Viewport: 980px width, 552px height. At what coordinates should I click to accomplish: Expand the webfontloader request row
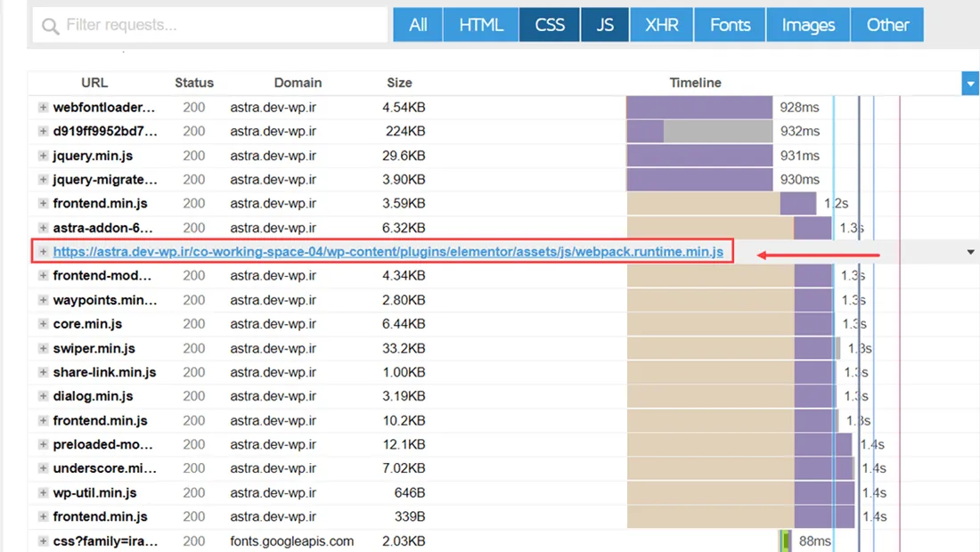pyautogui.click(x=43, y=108)
